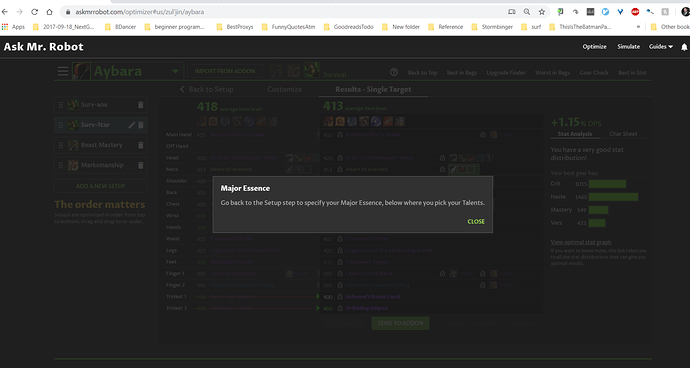Viewport: 690px width, 368px height.
Task: Reload the browser page
Action: click(x=34, y=12)
